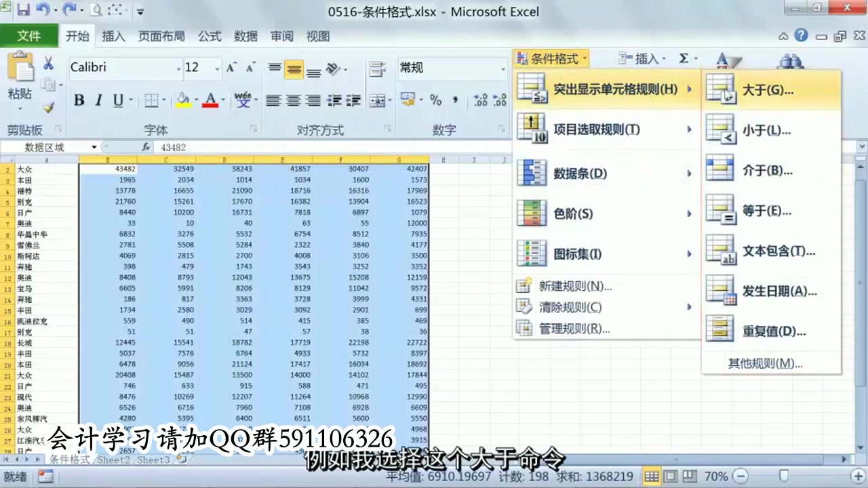Open 数据条(D) submenu

tap(607, 174)
